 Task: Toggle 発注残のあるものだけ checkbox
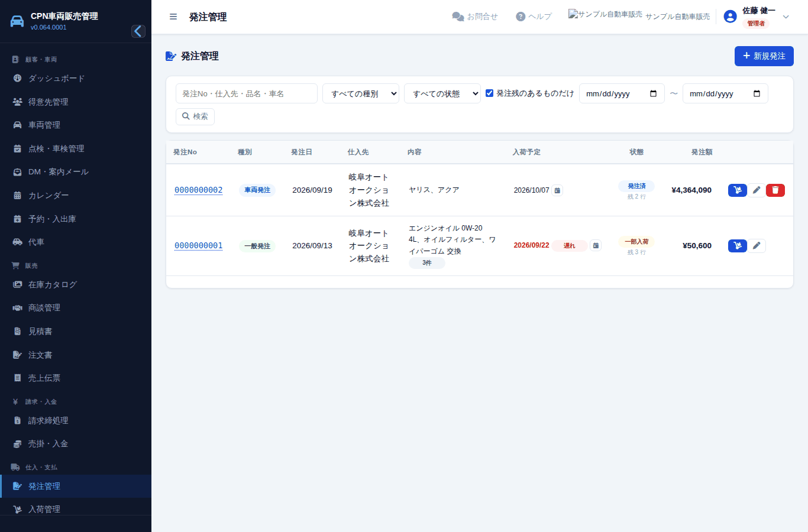pyautogui.click(x=490, y=93)
